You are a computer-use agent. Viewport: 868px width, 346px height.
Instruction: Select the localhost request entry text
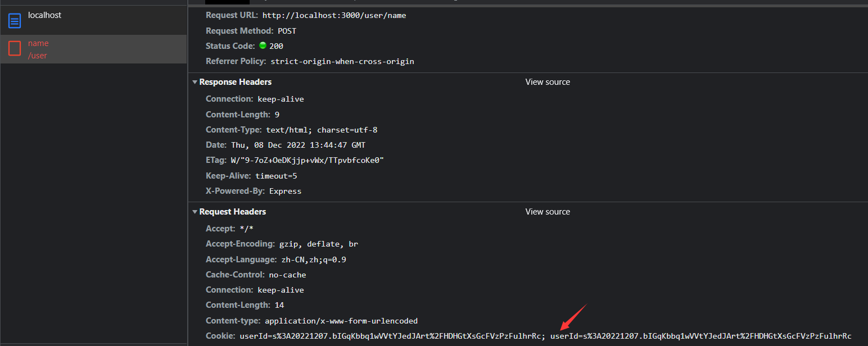(x=45, y=15)
